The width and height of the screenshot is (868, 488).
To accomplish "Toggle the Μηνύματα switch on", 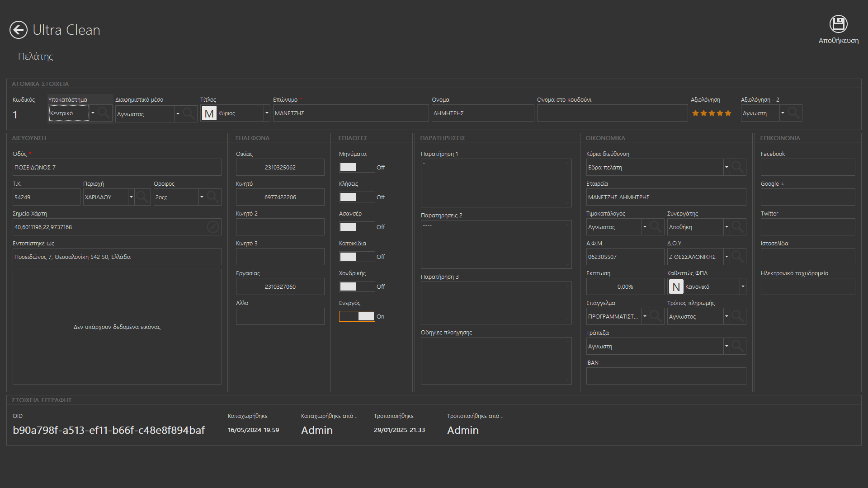I will pyautogui.click(x=357, y=167).
